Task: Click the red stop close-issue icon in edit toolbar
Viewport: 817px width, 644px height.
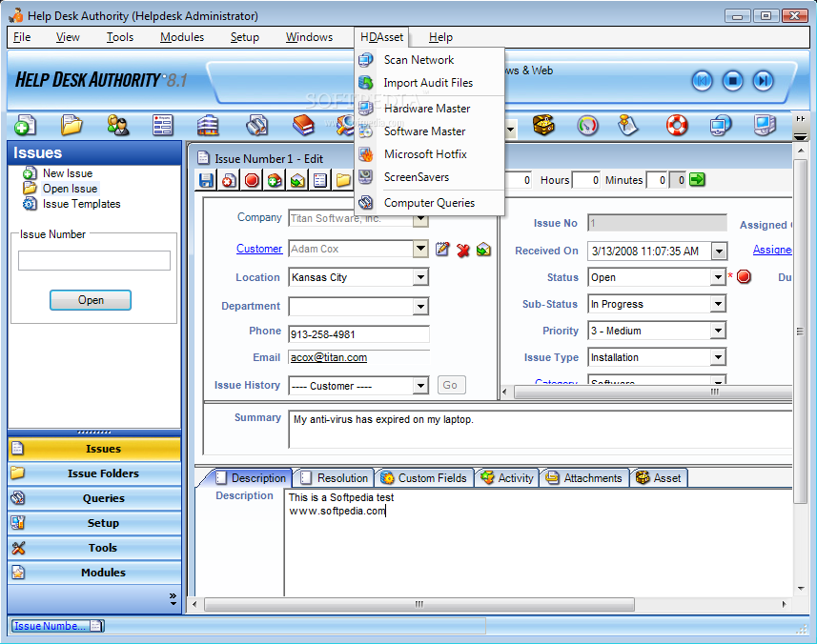Action: tap(253, 181)
